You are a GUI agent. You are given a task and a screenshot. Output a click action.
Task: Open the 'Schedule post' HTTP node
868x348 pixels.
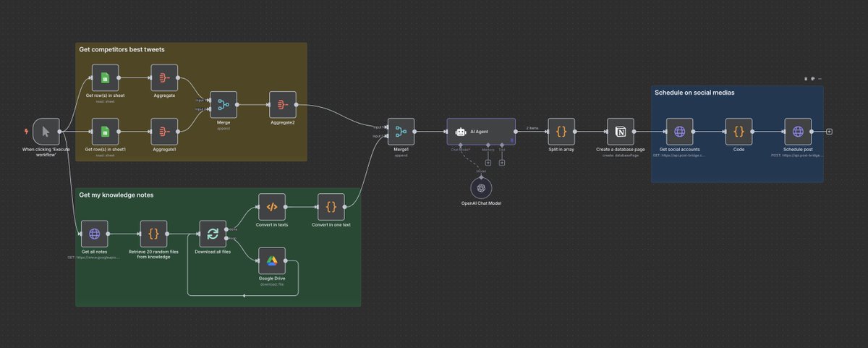(x=798, y=132)
